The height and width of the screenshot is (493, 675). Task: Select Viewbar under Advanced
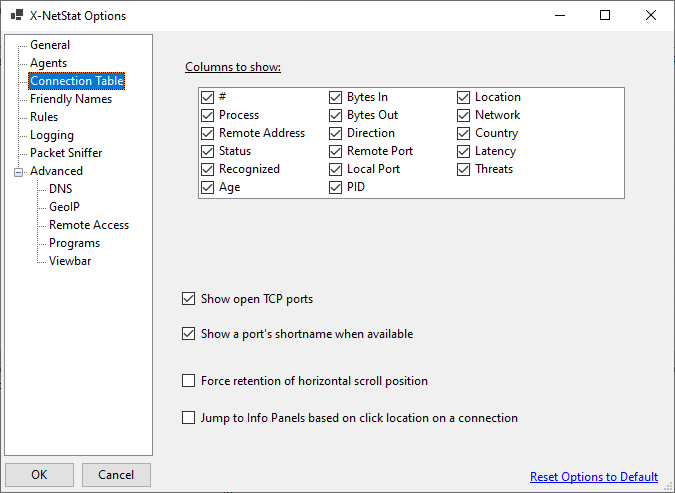pyautogui.click(x=70, y=261)
